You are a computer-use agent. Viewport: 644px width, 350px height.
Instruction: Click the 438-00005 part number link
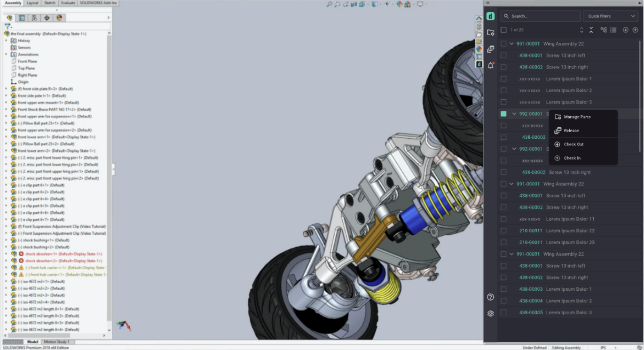pos(531,312)
